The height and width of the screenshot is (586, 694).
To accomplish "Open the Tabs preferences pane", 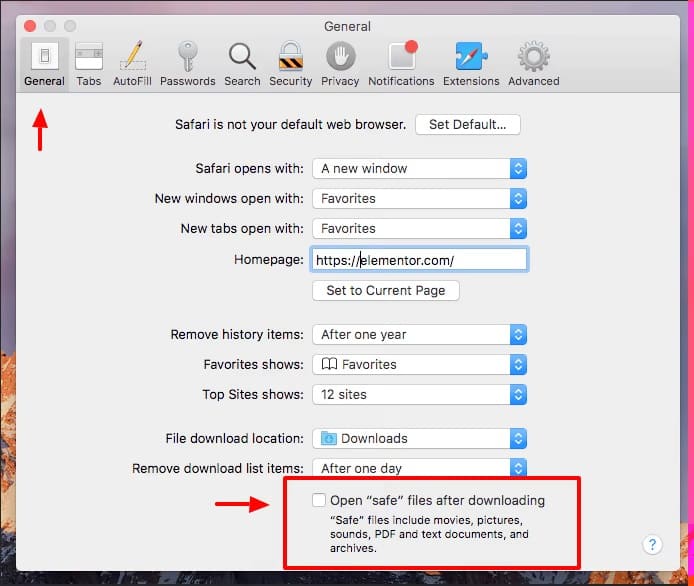I will pyautogui.click(x=89, y=63).
